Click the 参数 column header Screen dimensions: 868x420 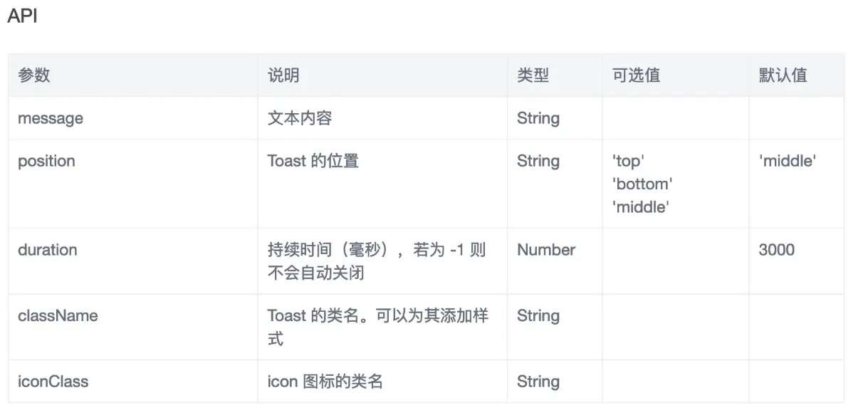tap(33, 75)
